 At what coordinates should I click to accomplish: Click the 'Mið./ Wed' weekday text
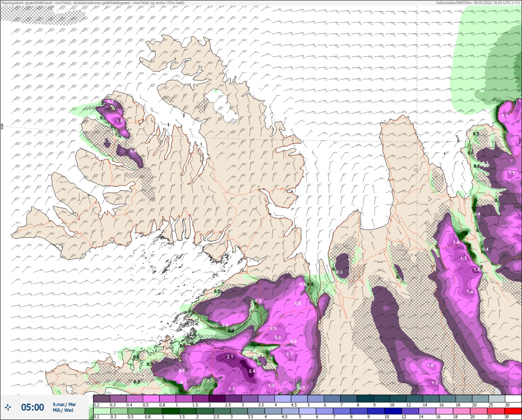pyautogui.click(x=63, y=410)
